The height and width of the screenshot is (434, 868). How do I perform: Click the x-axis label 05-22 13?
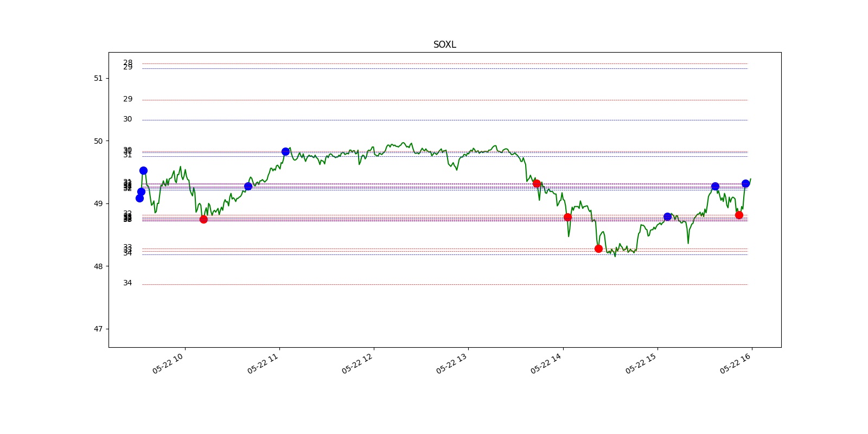452,363
